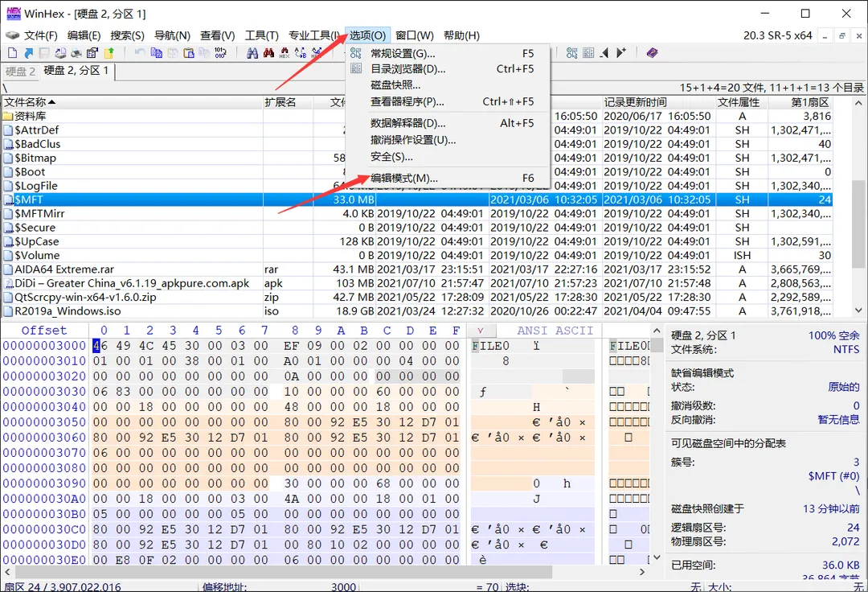Select the $MFTMirr file row
The width and height of the screenshot is (868, 592).
pos(417,214)
